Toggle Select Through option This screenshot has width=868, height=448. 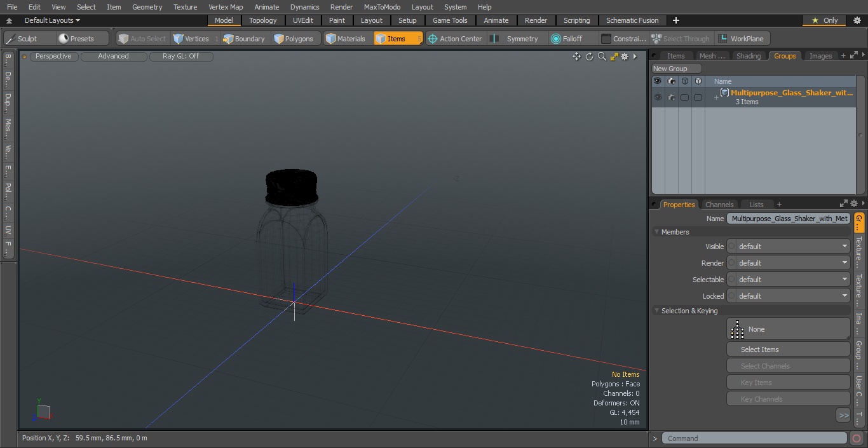pos(681,39)
